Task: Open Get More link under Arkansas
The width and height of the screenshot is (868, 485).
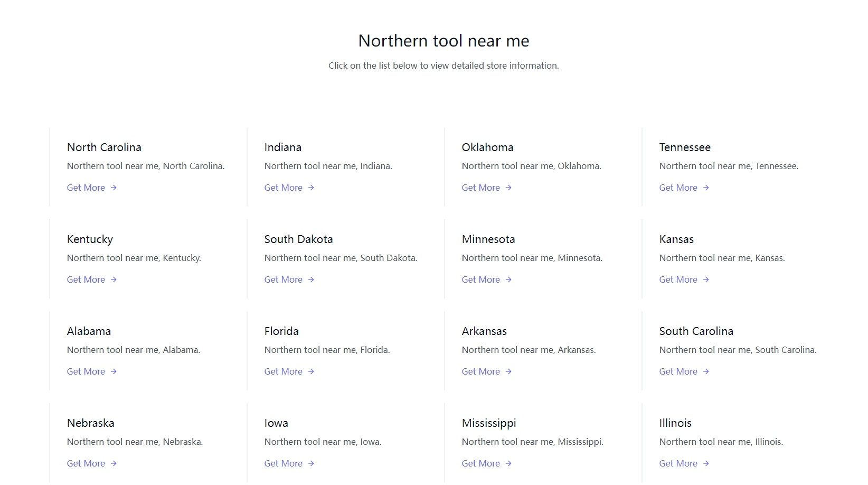Action: tap(487, 371)
